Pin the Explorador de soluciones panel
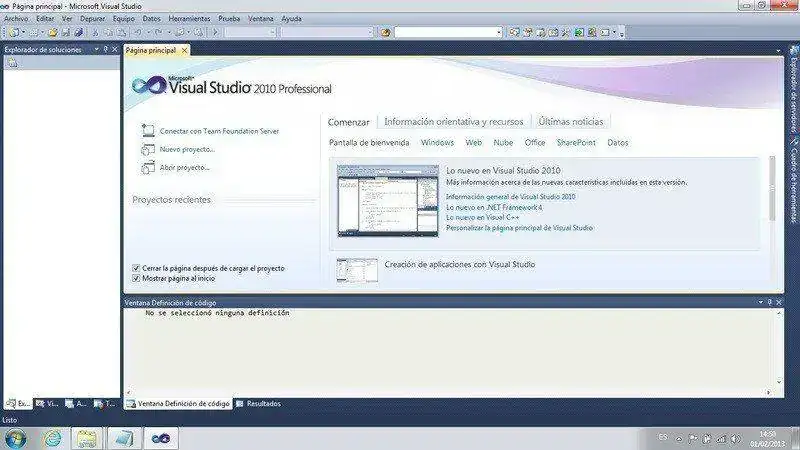800x450 pixels. (106, 49)
